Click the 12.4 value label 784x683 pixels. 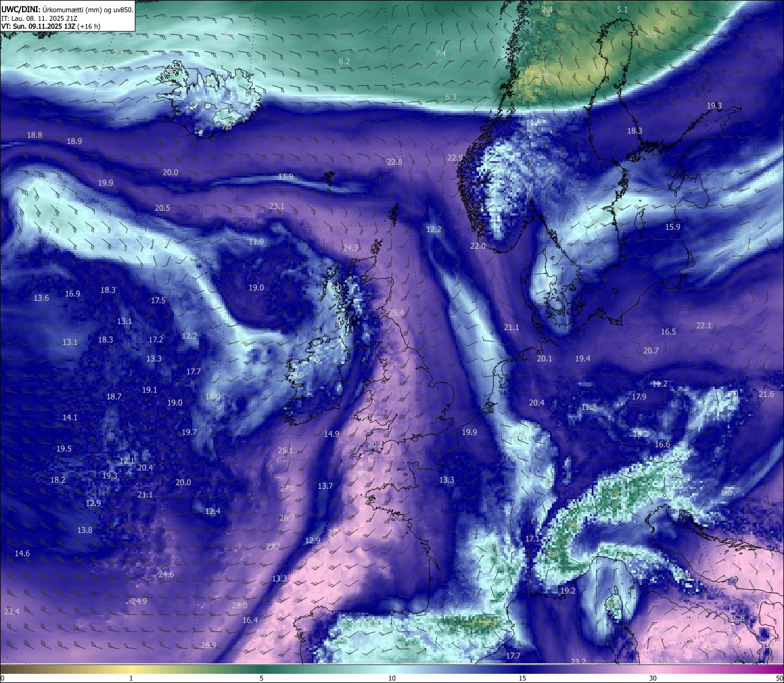tap(213, 511)
